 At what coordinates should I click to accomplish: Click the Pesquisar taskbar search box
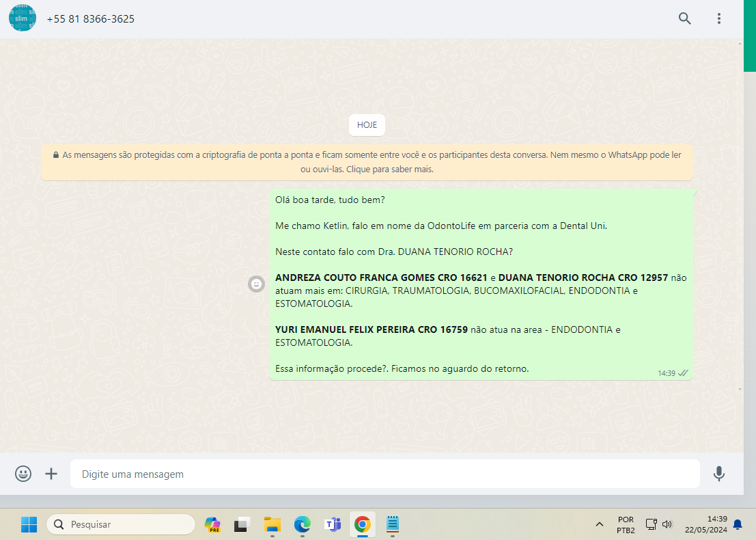coord(121,524)
